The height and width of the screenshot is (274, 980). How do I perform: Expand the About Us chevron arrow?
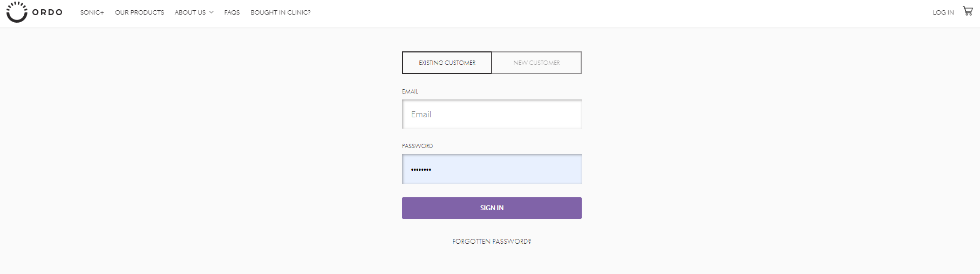(212, 12)
